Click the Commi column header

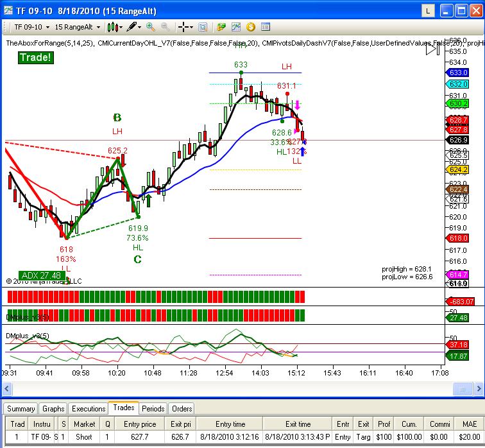(x=439, y=424)
